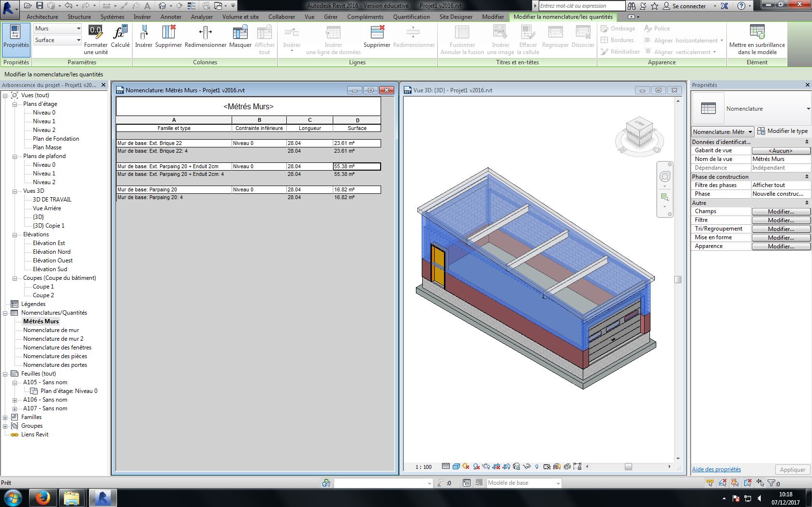
Task: Switch to the Annoter ribbon tab
Action: tap(171, 17)
